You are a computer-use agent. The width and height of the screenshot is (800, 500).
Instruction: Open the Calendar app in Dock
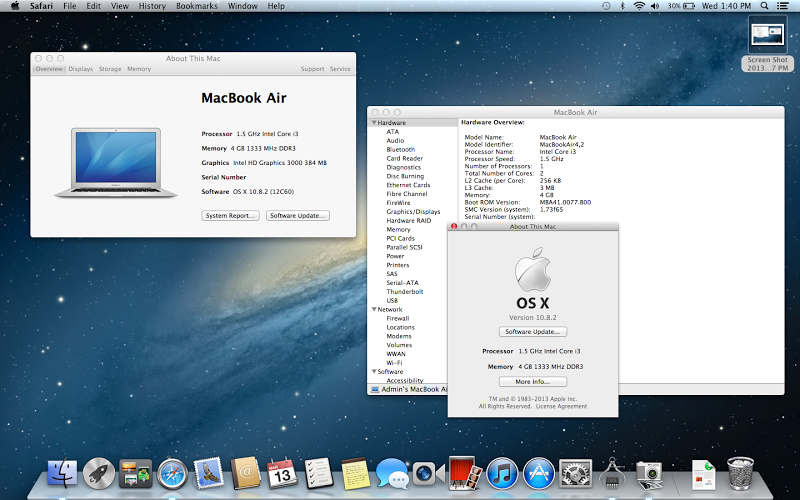pyautogui.click(x=282, y=472)
